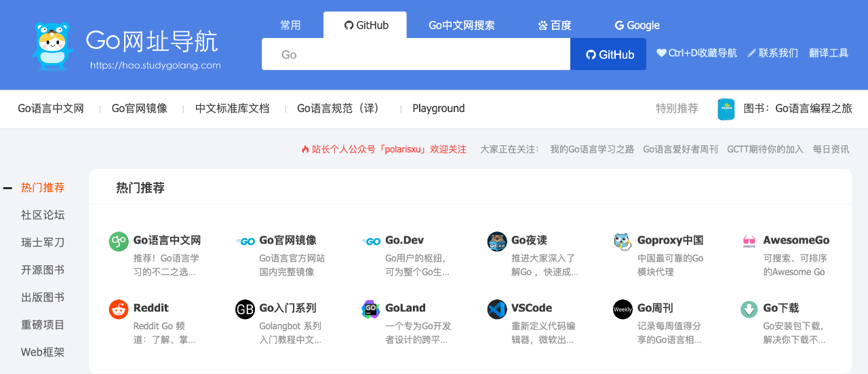
Task: Click the 热门推荐 section heading
Action: point(140,188)
